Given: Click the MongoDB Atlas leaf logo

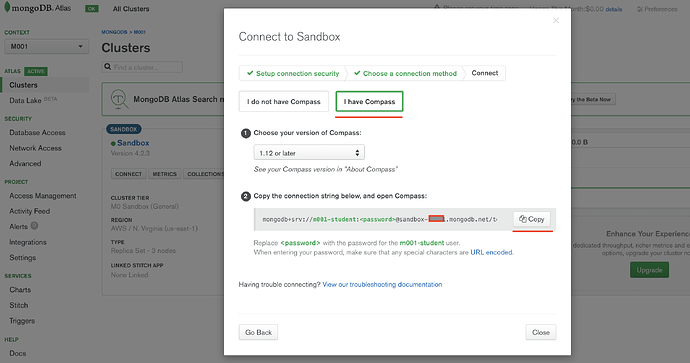Looking at the screenshot, I should tap(7, 7).
